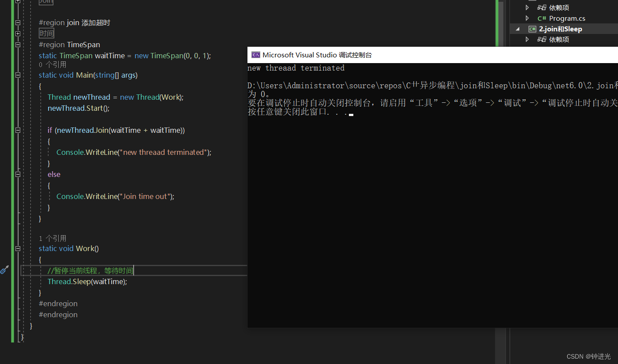
Task: Collapse the '#region TimeSpan' block
Action: [18, 45]
